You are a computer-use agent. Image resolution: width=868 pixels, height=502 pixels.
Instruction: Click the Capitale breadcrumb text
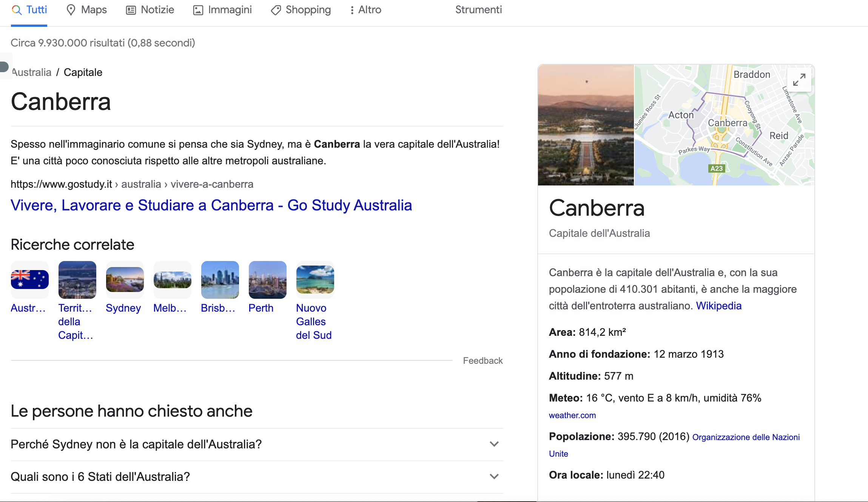coord(83,72)
